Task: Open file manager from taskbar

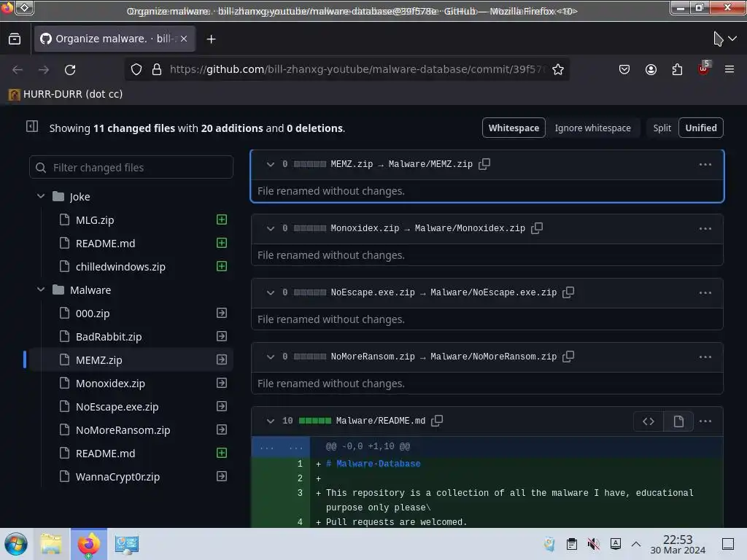Action: pos(51,544)
